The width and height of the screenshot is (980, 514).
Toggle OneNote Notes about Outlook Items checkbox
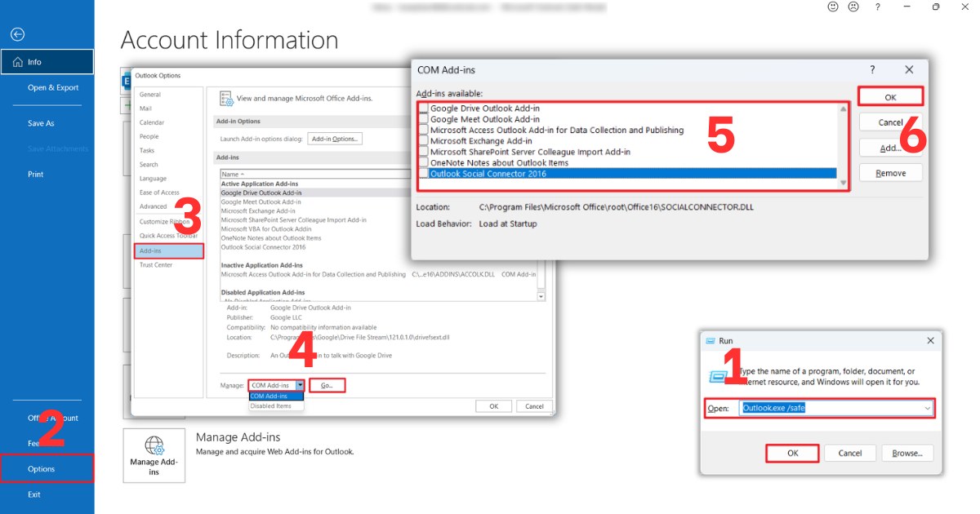[x=423, y=162]
